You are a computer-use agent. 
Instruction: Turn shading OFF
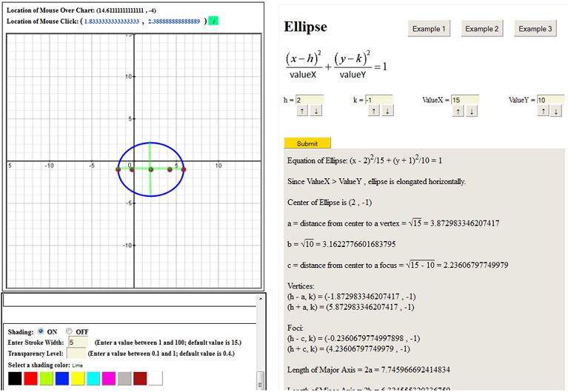[x=69, y=331]
